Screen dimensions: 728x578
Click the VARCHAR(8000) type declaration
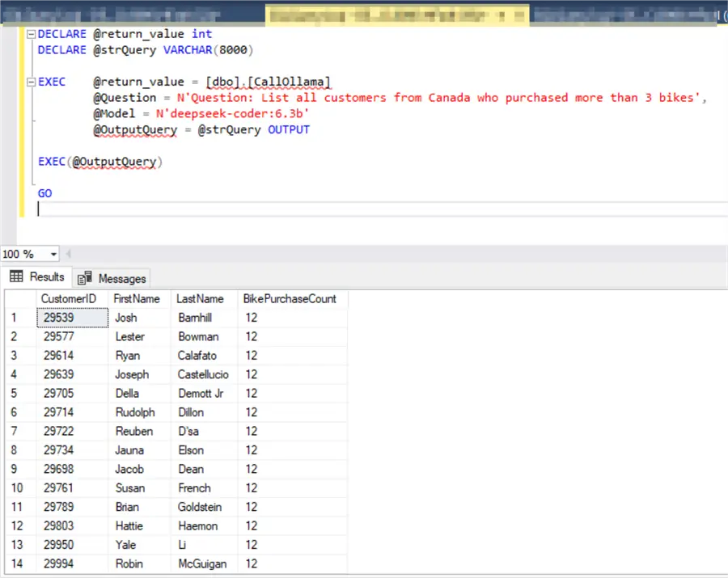coord(208,50)
